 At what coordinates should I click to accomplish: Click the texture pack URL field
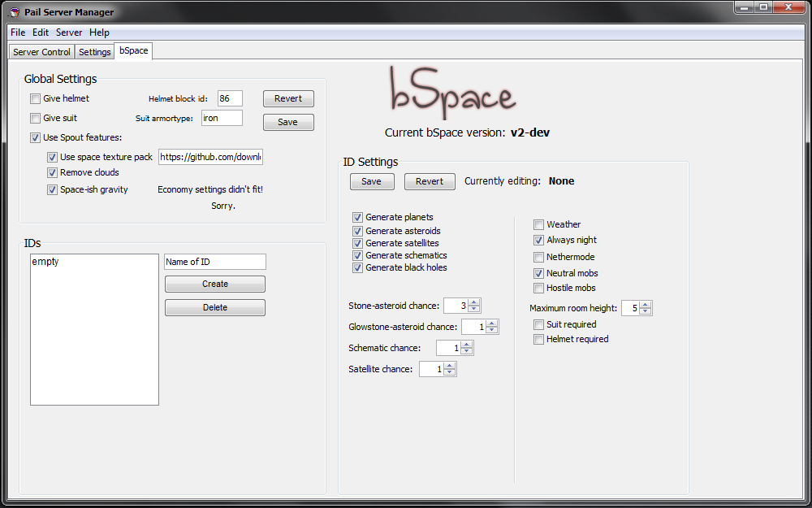coord(211,157)
